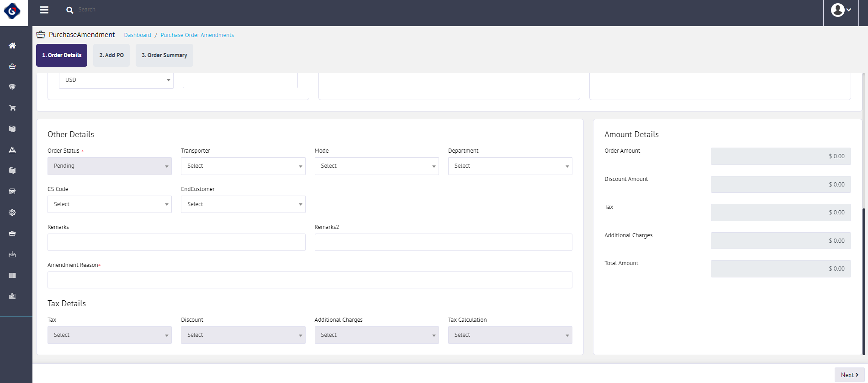Viewport: 868px width, 383px height.
Task: Open the CS Code dropdown
Action: [110, 204]
